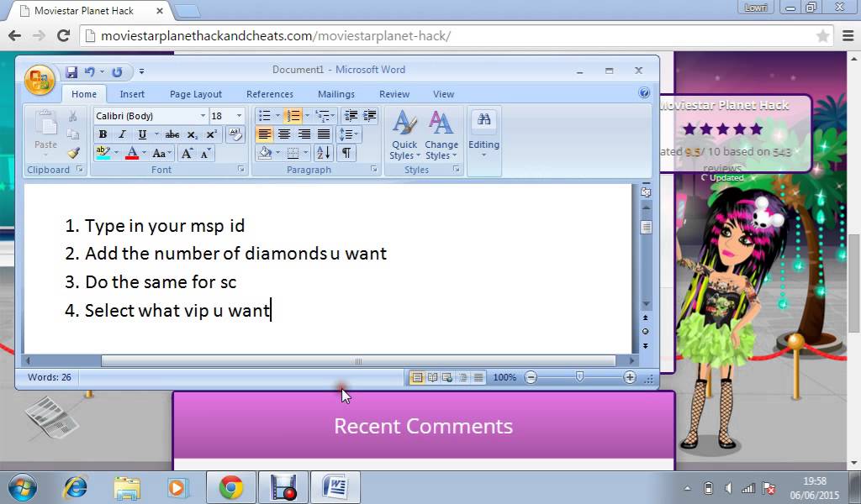The image size is (861, 504).
Task: Open the Change Styles menu
Action: click(441, 136)
